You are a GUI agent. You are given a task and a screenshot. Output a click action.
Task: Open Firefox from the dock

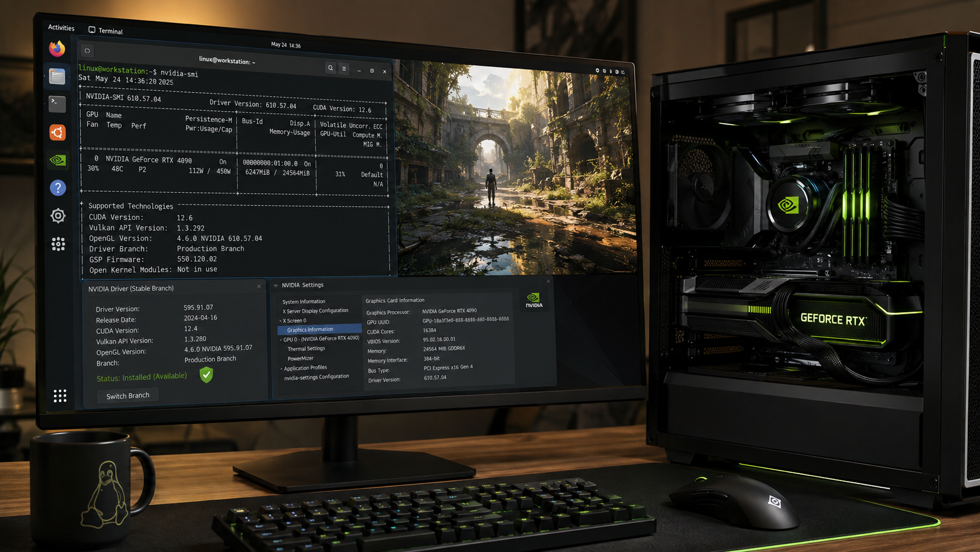tap(57, 49)
